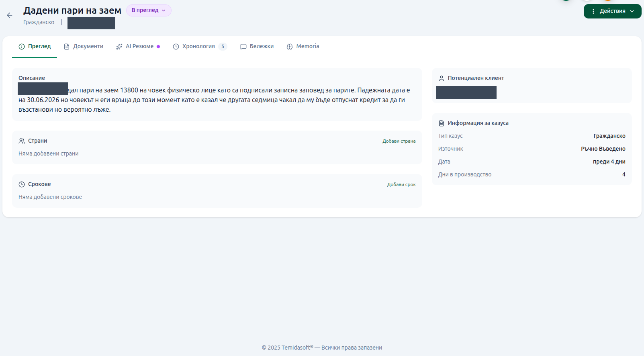The image size is (644, 356).
Task: Click the AI Резюме sparkle icon
Action: point(119,47)
